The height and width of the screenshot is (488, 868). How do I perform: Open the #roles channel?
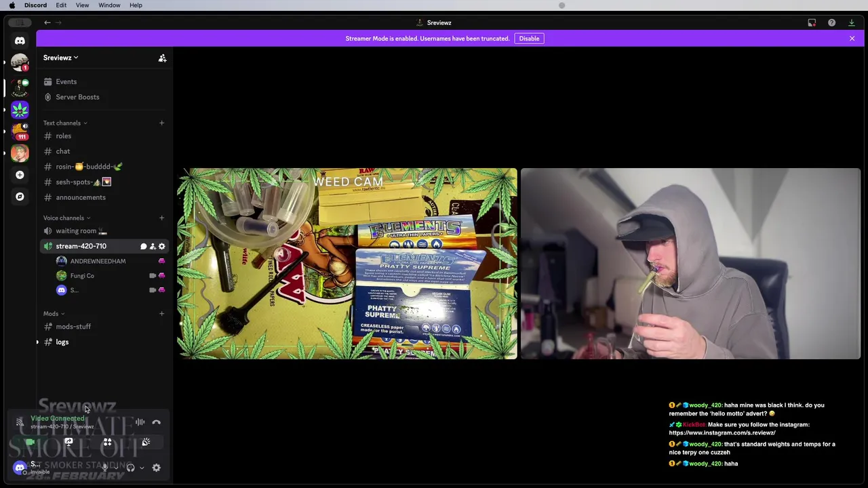pyautogui.click(x=63, y=136)
